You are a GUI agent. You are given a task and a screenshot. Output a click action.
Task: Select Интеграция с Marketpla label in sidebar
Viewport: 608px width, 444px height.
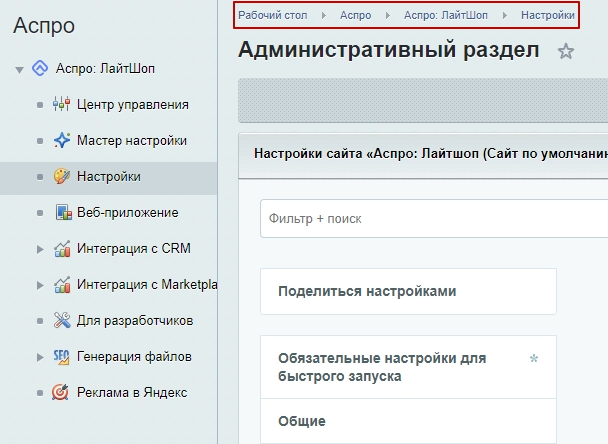click(x=147, y=284)
